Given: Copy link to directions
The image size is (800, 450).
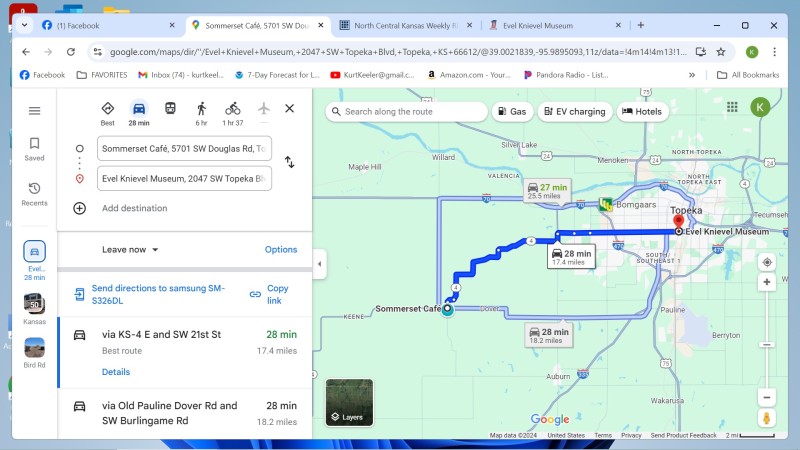Looking at the screenshot, I should [270, 294].
